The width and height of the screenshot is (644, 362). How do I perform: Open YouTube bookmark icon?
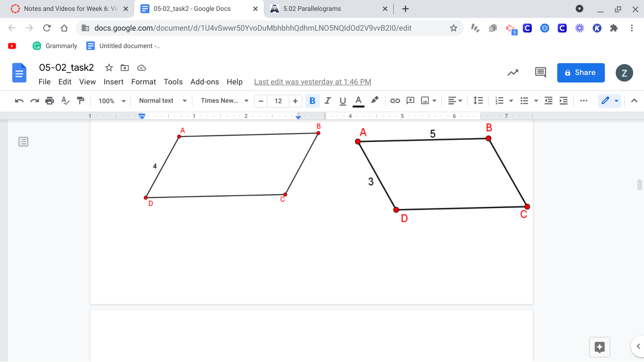tap(12, 46)
